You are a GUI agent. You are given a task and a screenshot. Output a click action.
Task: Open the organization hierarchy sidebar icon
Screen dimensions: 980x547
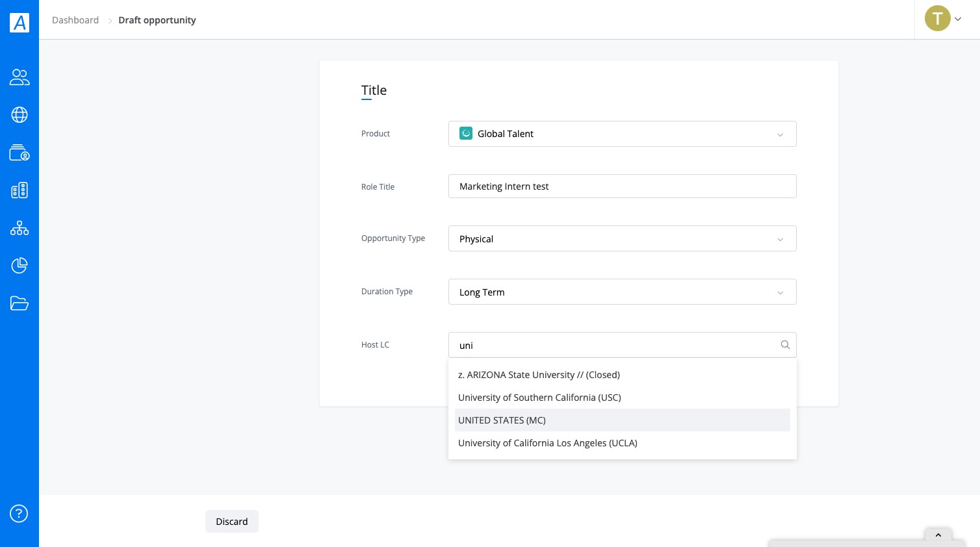(19, 228)
